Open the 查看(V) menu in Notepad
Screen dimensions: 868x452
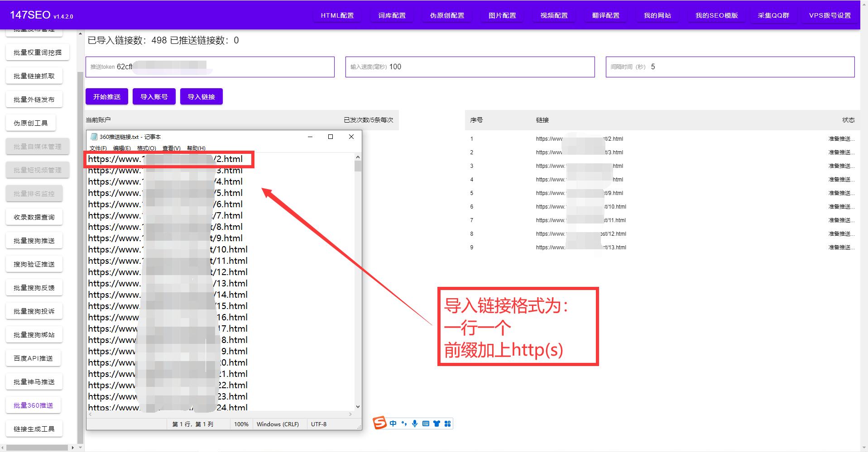click(170, 148)
